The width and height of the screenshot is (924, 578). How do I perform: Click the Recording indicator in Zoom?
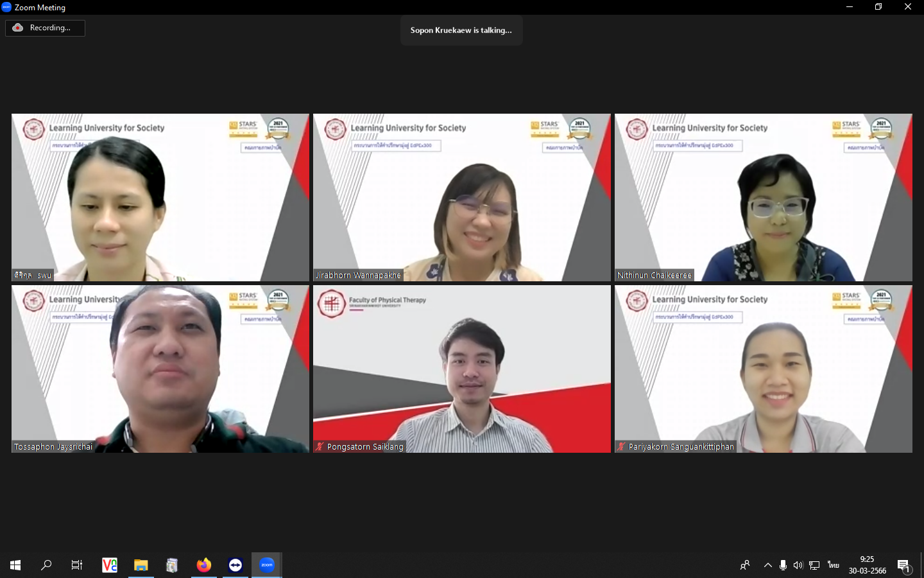click(x=45, y=28)
